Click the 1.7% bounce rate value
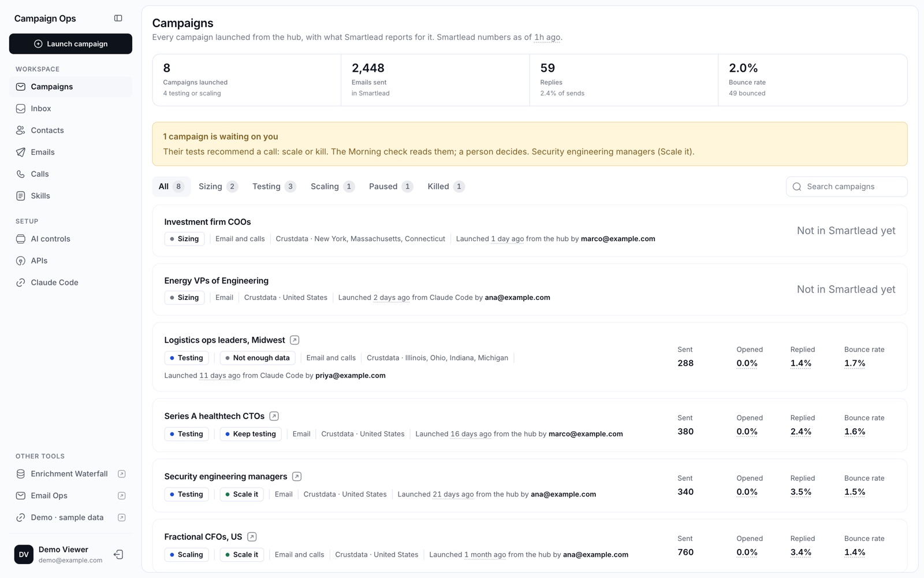Screen dimensions: 924x578 click(855, 364)
